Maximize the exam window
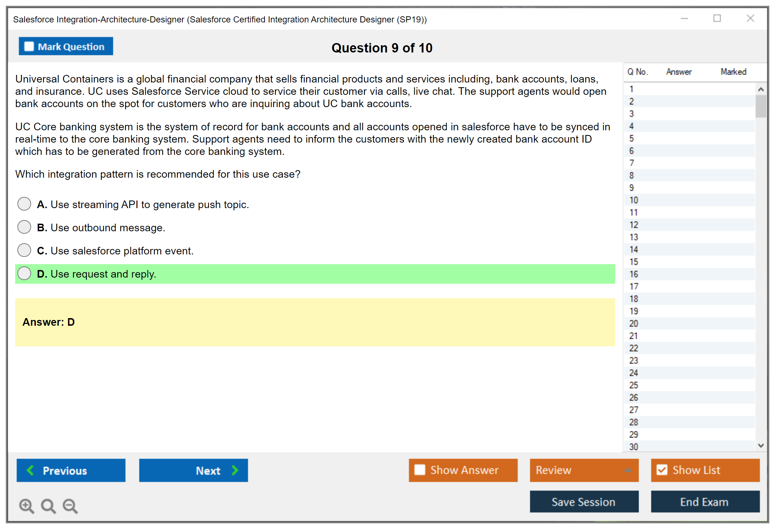This screenshot has width=778, height=532. tap(717, 18)
